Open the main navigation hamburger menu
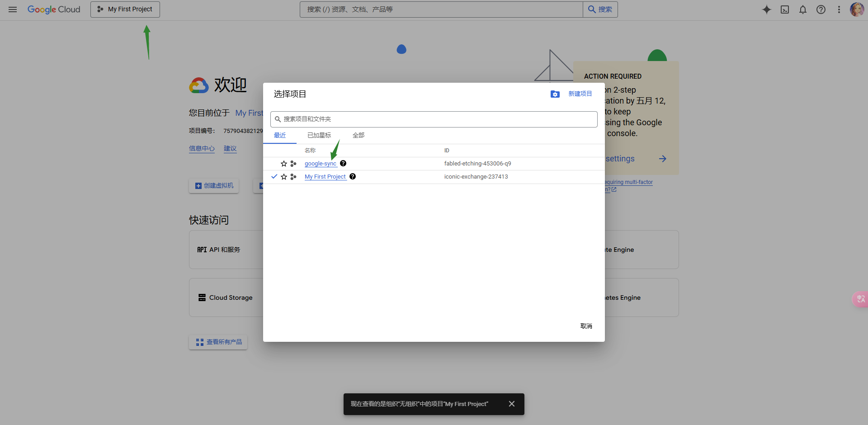 (13, 9)
